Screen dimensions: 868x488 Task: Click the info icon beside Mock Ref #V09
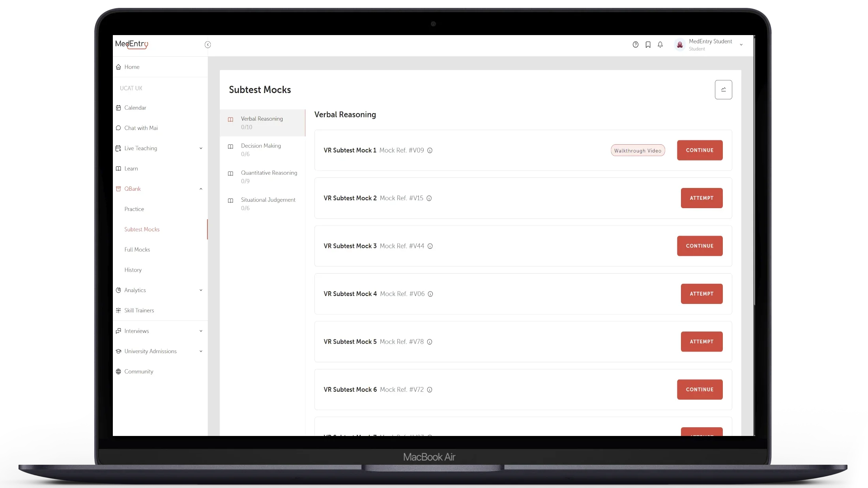coord(430,150)
